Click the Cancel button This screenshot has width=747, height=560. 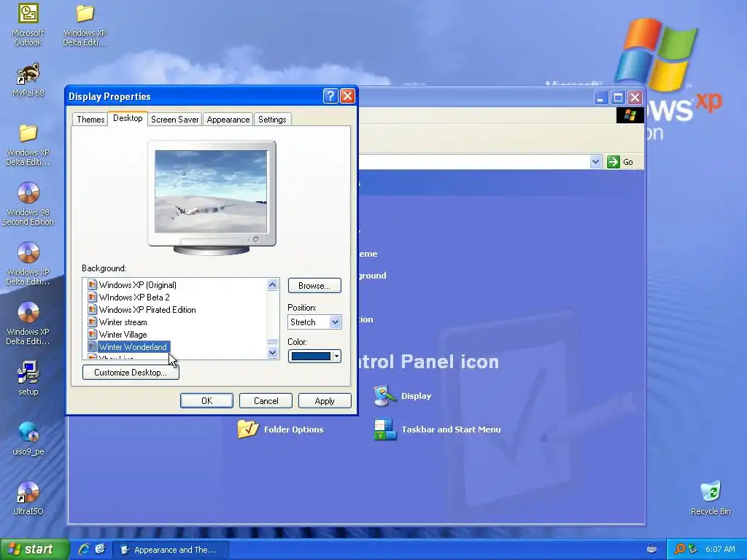[x=266, y=401]
